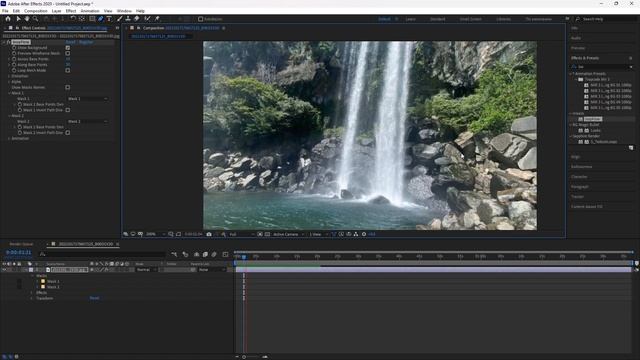Open the File menu

[x=5, y=11]
